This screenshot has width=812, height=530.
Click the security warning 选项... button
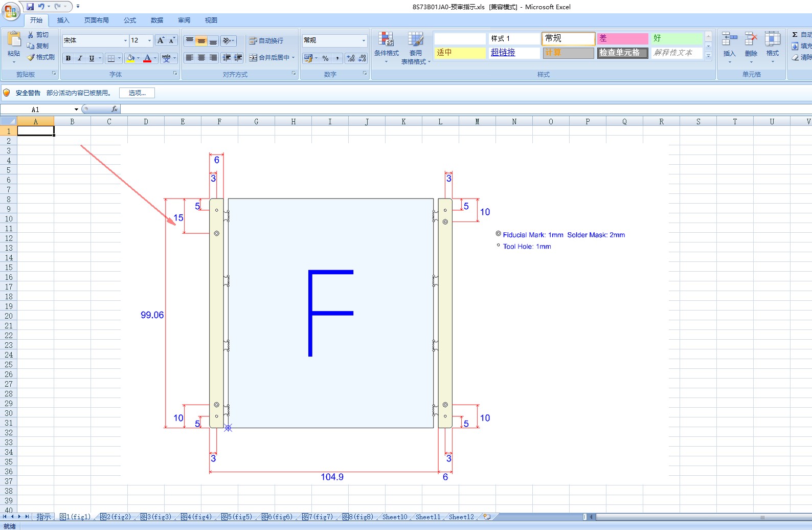click(x=137, y=93)
